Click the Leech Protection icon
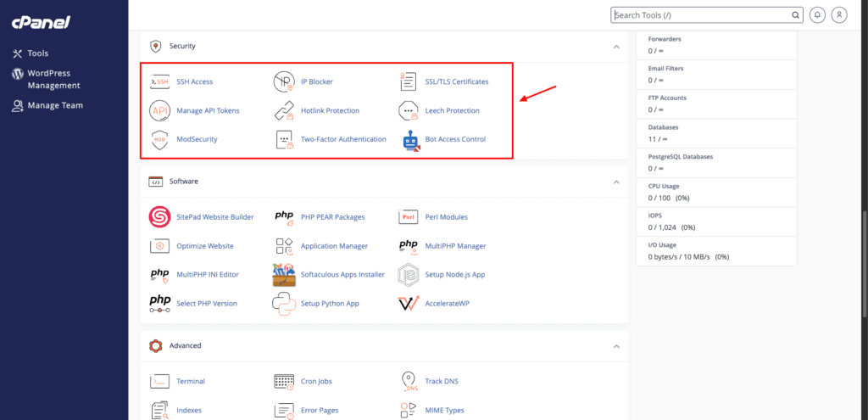This screenshot has height=420, width=868. (409, 110)
